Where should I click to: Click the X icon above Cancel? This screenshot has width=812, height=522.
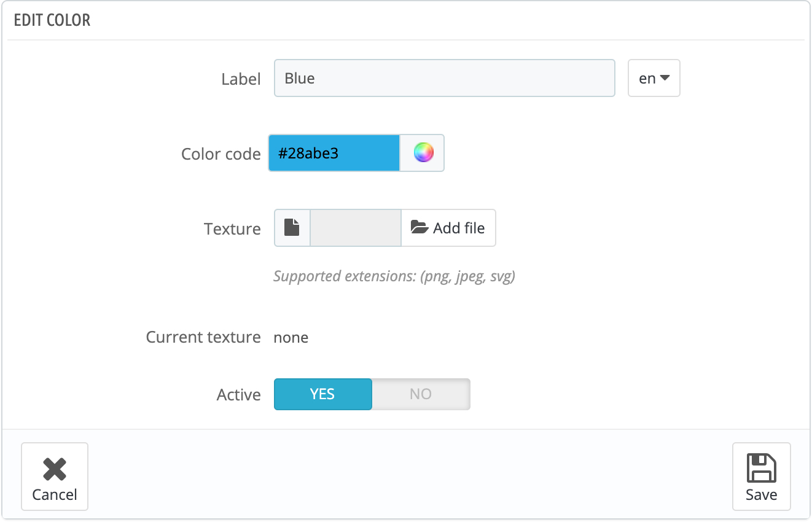(x=55, y=470)
